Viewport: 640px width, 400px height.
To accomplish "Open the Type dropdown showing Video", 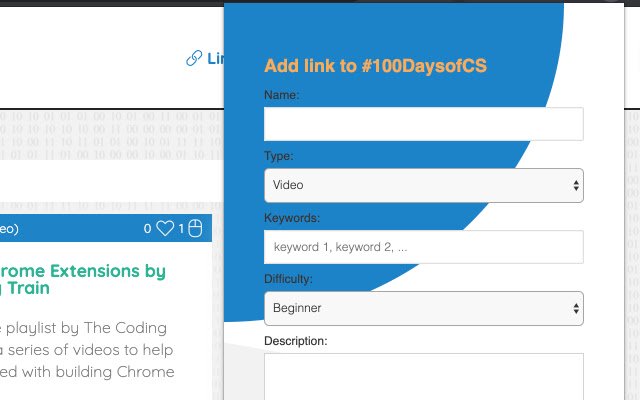I will 424,185.
